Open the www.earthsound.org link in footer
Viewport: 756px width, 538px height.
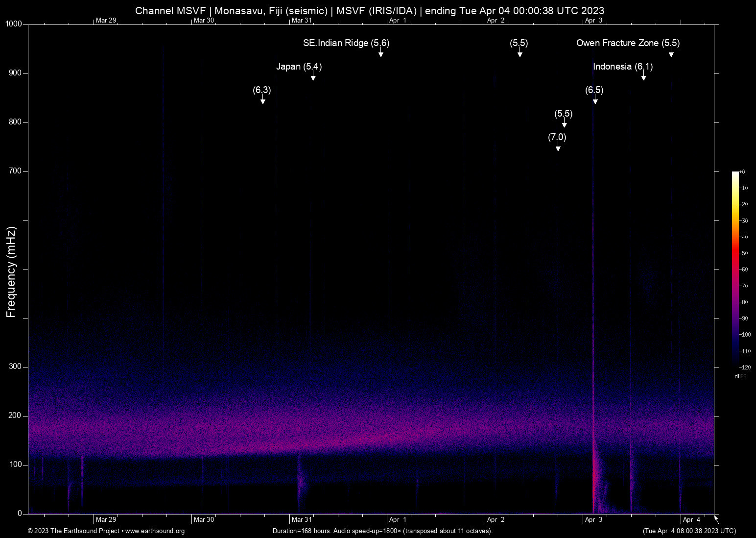[155, 531]
